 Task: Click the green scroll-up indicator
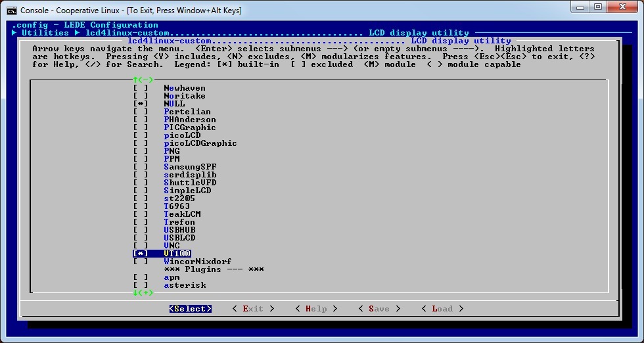point(143,80)
